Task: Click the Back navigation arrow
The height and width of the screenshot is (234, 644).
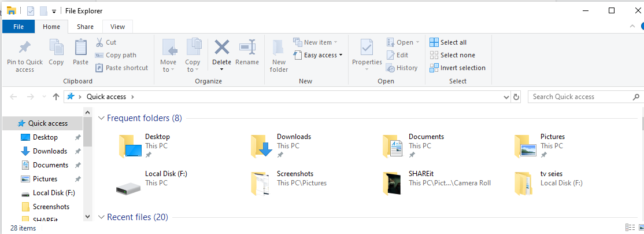Action: (x=13, y=97)
